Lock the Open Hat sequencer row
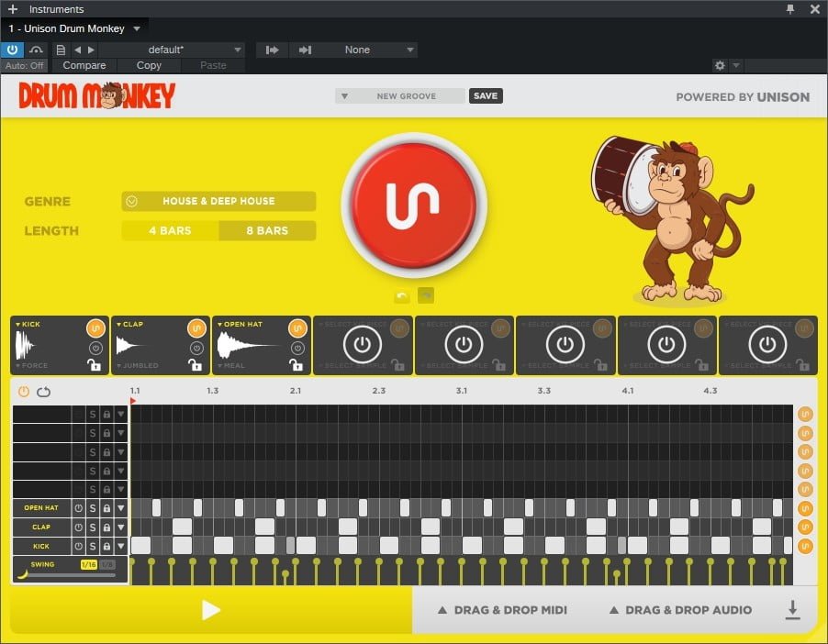 pos(106,508)
